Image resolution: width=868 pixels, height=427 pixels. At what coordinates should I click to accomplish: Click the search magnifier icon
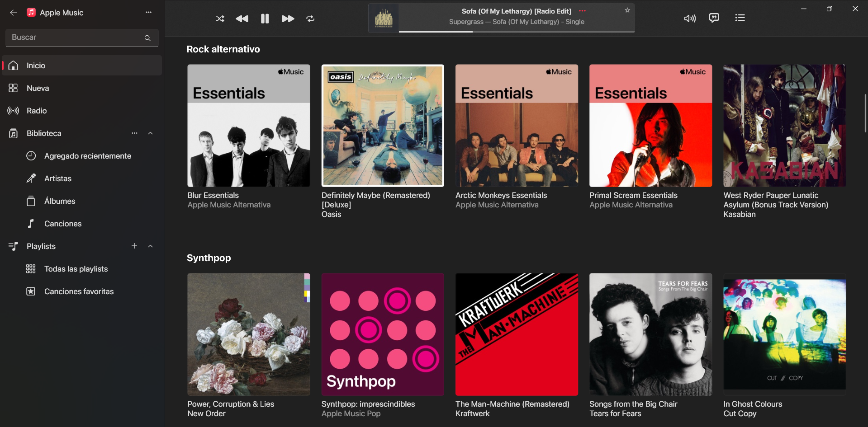147,38
